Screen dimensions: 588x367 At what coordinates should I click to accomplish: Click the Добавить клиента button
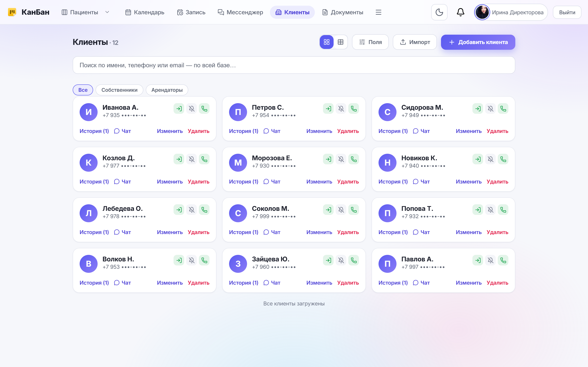478,42
